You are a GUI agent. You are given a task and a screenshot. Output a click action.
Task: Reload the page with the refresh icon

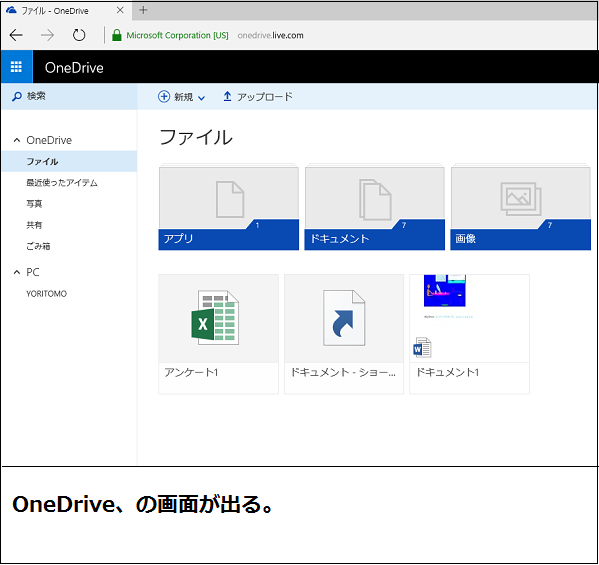79,35
